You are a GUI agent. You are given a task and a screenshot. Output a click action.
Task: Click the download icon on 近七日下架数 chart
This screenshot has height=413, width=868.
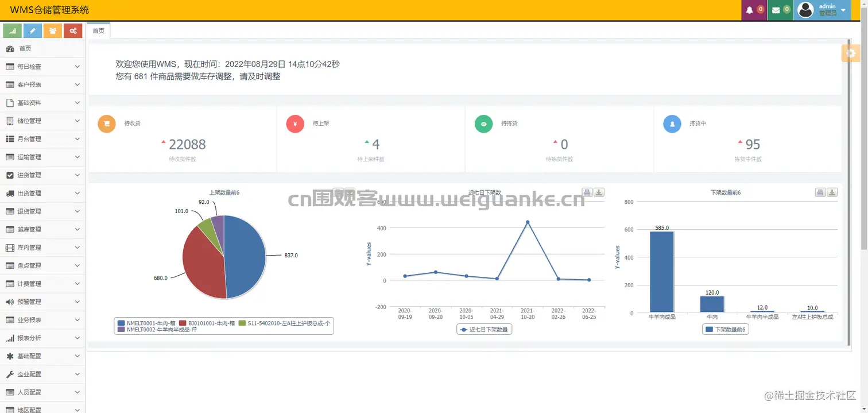click(599, 192)
